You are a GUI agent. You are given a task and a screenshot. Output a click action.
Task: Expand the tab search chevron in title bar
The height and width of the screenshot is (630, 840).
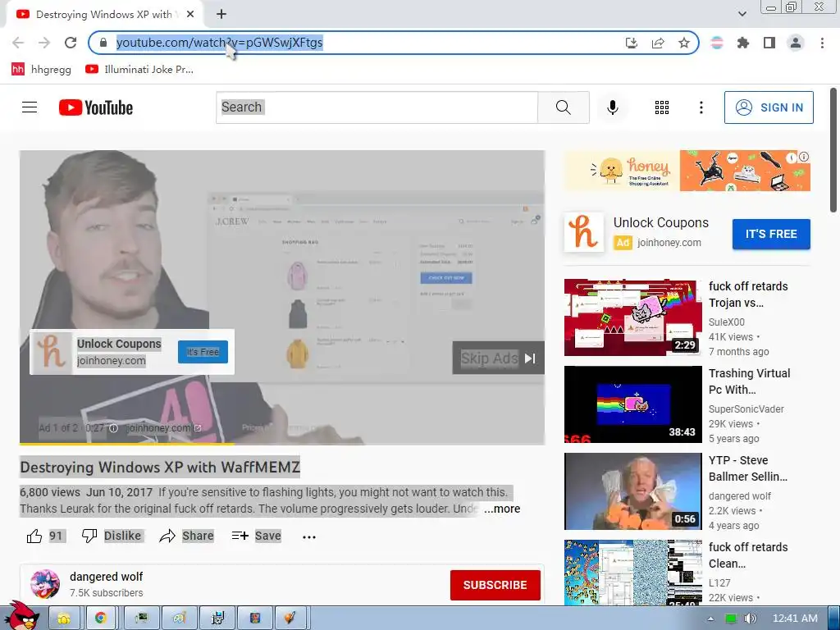(x=742, y=14)
